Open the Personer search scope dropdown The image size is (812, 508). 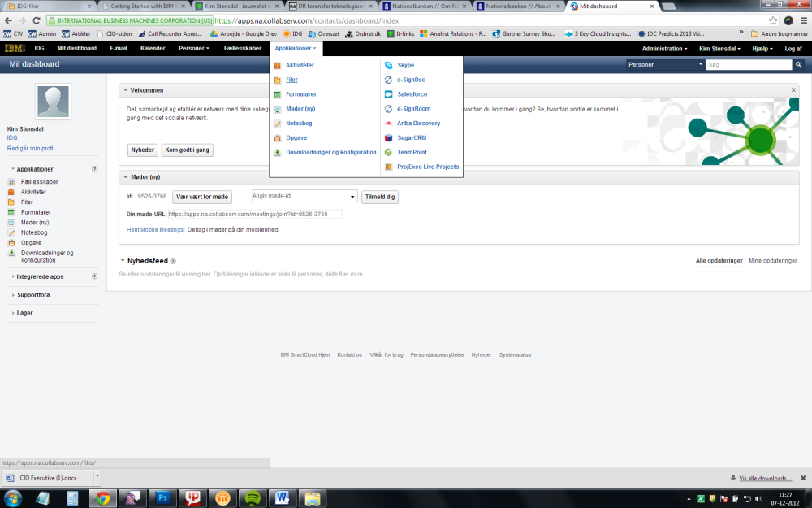coord(663,64)
